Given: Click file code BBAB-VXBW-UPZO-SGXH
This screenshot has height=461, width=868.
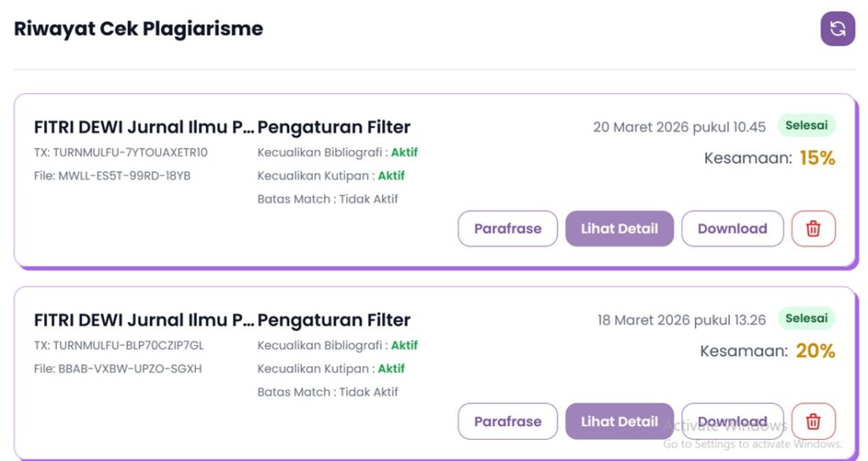Looking at the screenshot, I should 118,369.
